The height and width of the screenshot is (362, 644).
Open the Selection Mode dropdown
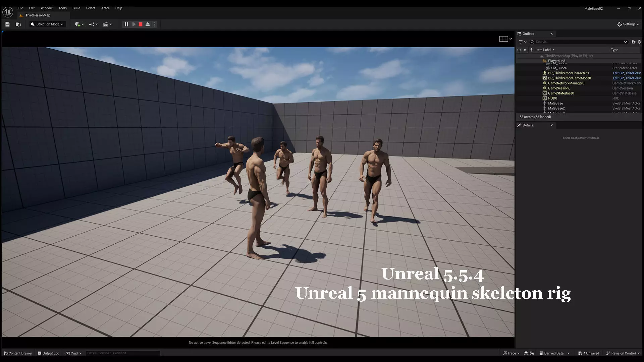(x=47, y=24)
